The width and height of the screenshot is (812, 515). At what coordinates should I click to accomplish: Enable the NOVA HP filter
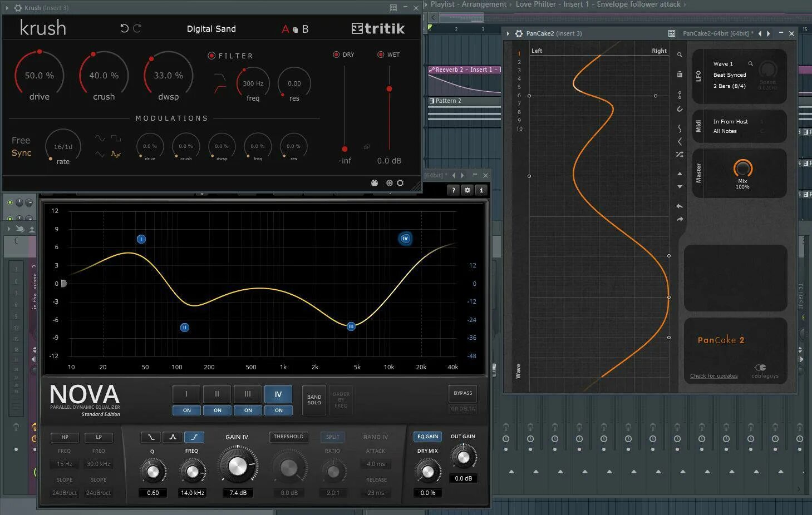click(x=65, y=437)
